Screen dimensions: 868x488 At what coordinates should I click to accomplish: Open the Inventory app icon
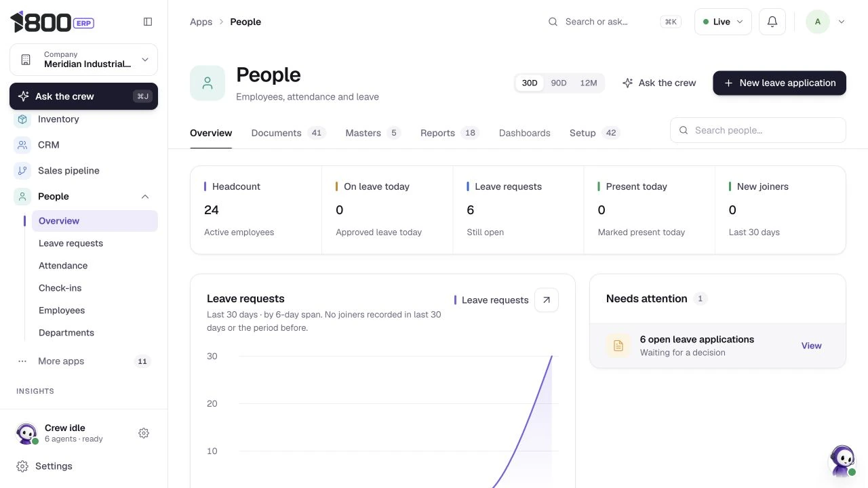point(22,119)
